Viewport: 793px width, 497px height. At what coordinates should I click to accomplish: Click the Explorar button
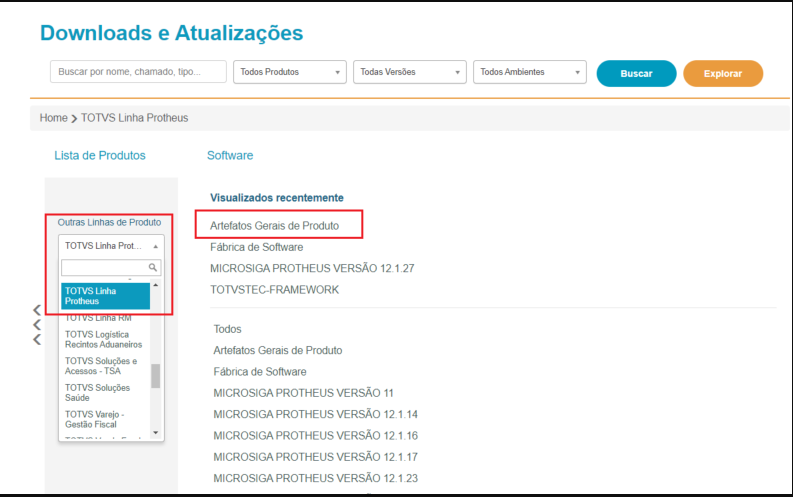coord(723,73)
